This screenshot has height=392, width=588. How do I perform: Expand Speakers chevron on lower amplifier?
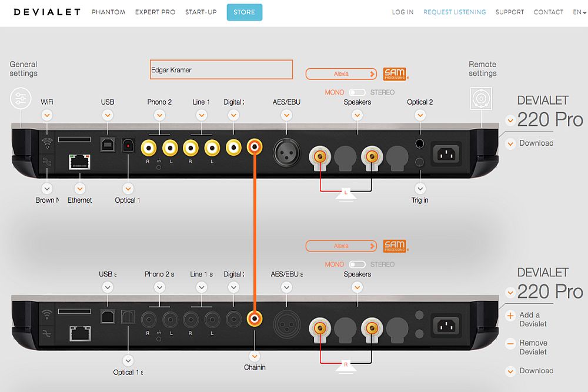tap(358, 287)
